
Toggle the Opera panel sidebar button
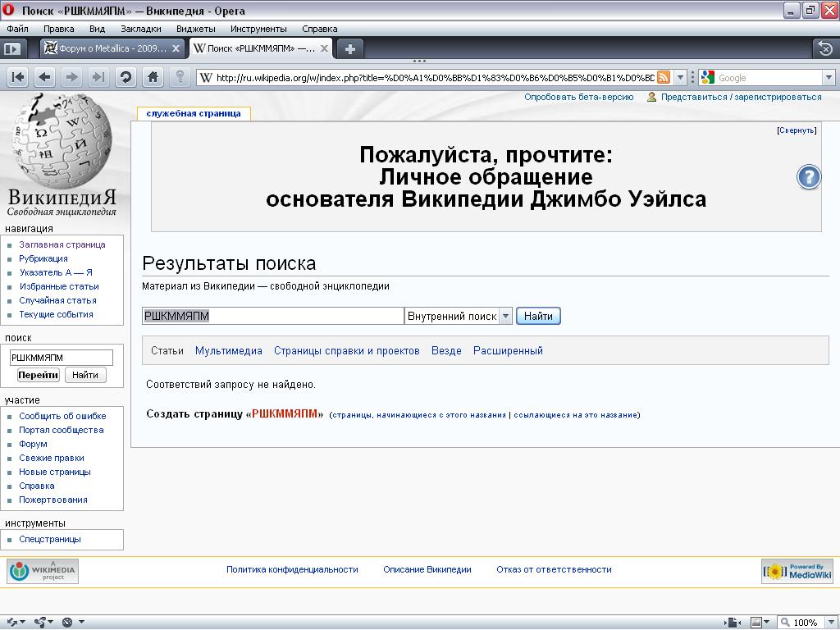tap(12, 48)
